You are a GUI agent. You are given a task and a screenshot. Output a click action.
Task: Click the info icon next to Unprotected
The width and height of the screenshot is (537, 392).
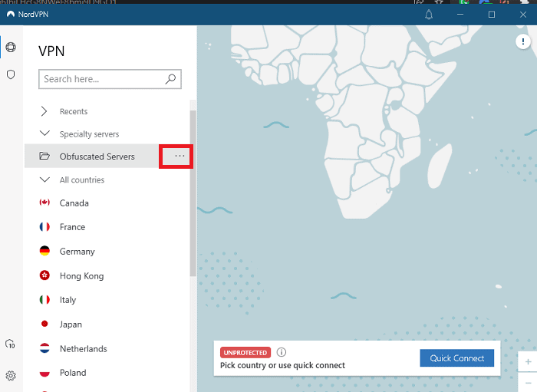coord(282,353)
